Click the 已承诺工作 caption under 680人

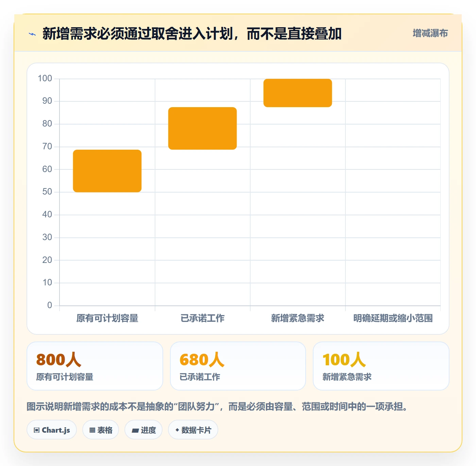200,377
